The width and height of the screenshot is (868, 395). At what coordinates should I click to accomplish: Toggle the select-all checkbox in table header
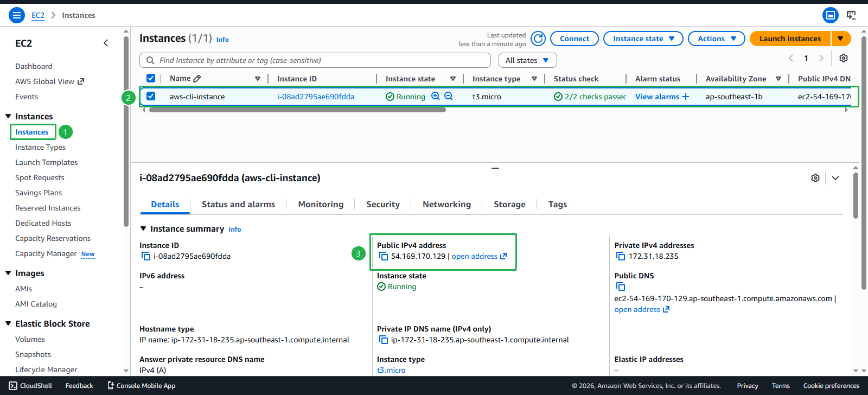pos(151,78)
